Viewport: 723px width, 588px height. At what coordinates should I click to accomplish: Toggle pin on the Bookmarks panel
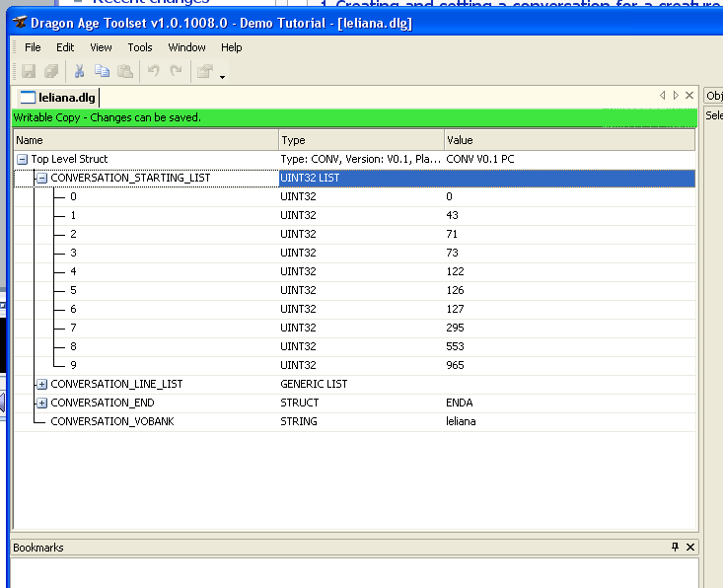pos(675,547)
